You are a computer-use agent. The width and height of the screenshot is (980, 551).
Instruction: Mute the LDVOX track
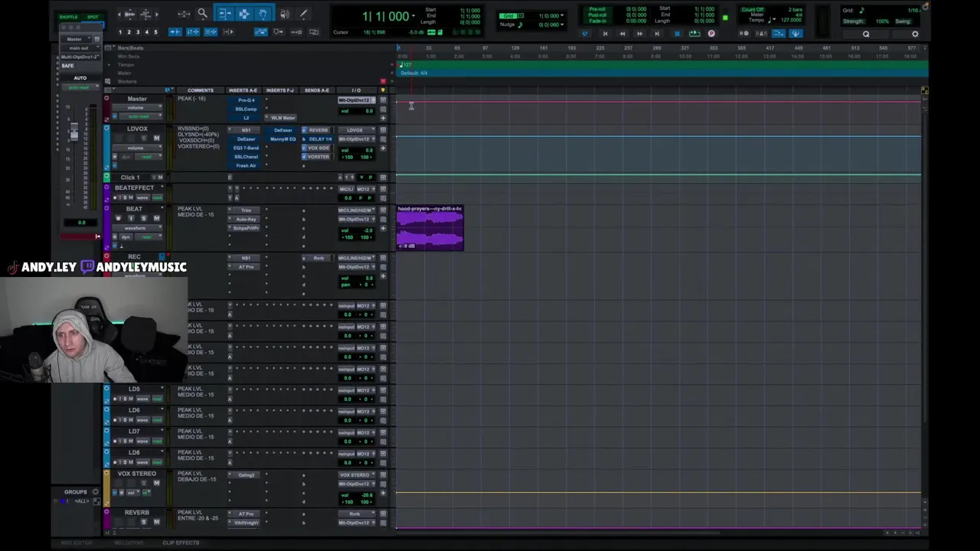point(156,139)
